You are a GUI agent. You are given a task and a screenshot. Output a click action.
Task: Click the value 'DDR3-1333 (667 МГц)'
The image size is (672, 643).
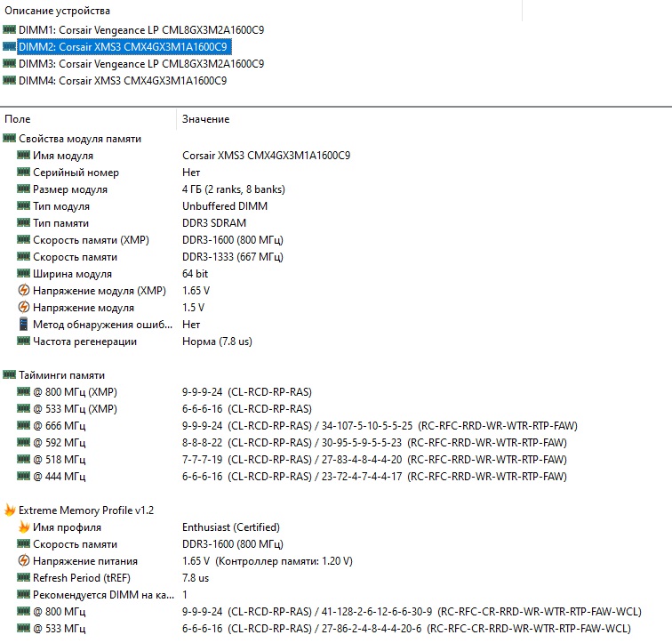233,257
